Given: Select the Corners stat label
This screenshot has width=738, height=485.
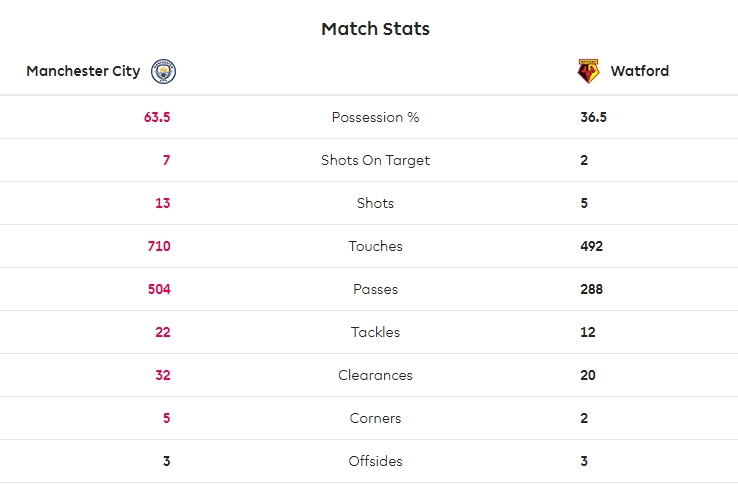Looking at the screenshot, I should 375,418.
